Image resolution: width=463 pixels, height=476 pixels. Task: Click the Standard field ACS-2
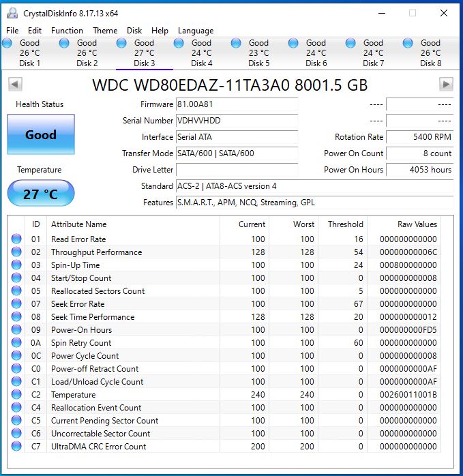[315, 186]
